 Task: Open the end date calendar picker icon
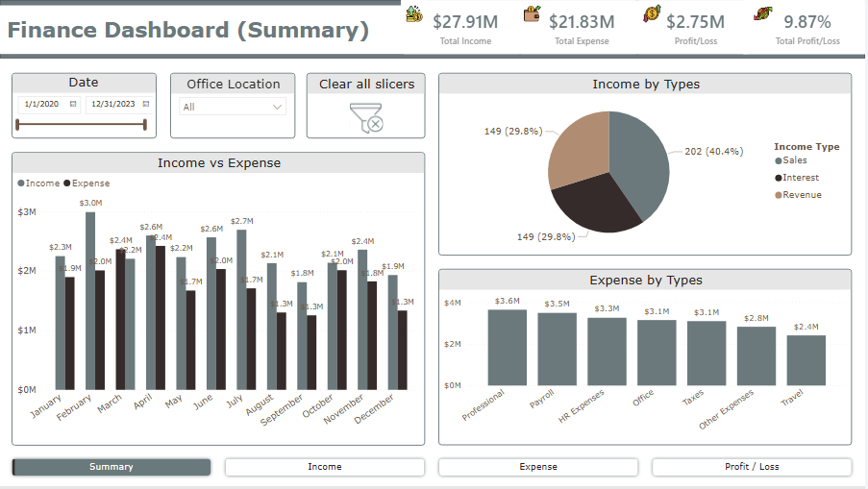146,104
